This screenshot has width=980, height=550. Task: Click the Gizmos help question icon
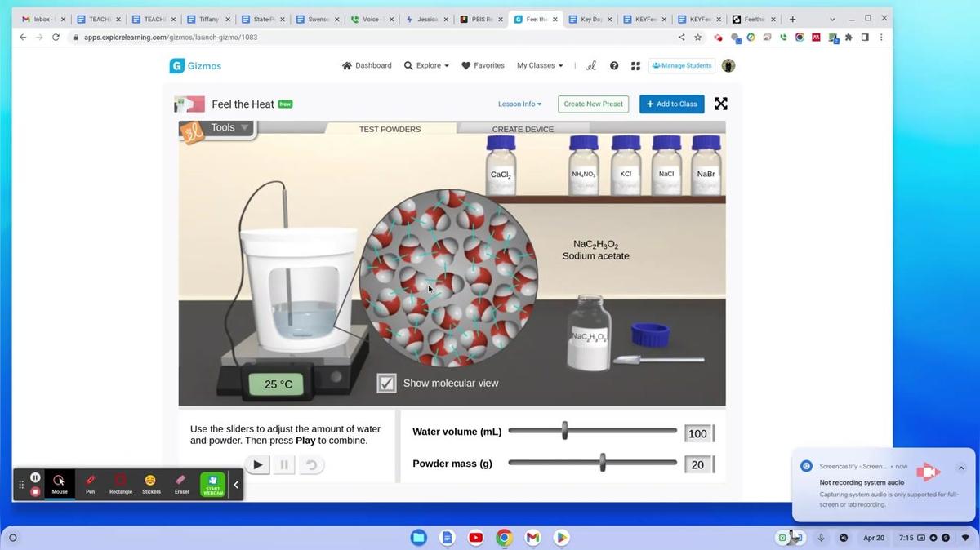614,66
